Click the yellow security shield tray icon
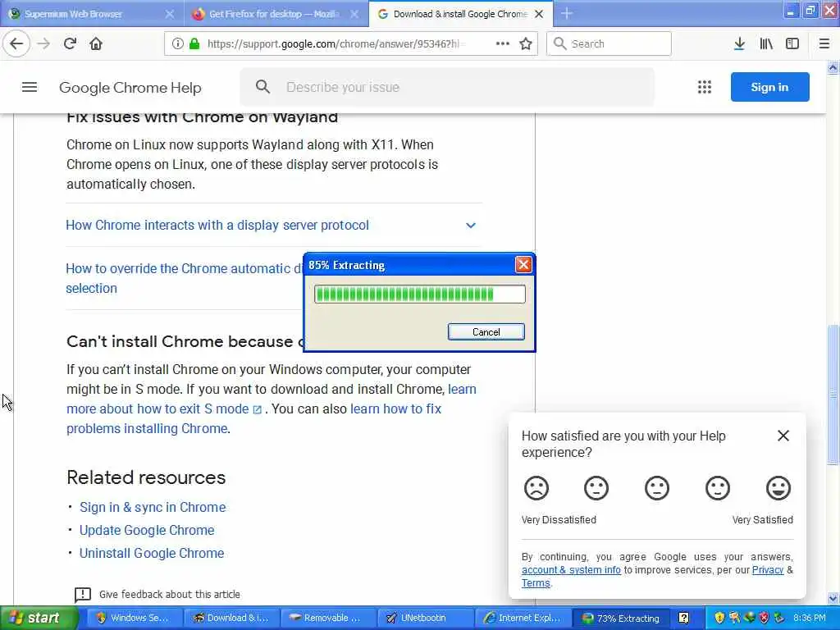The image size is (840, 630). click(x=719, y=618)
